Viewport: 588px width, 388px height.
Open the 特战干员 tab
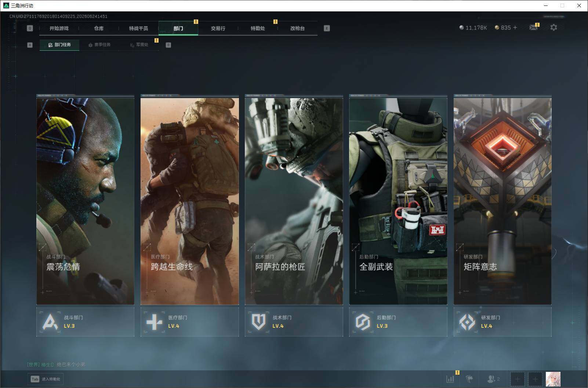tap(138, 28)
